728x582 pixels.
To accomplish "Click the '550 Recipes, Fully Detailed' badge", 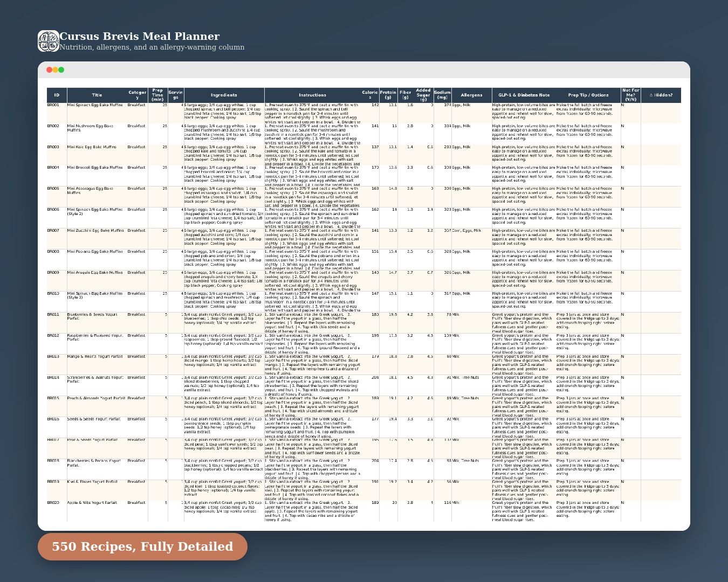I will coord(142,546).
